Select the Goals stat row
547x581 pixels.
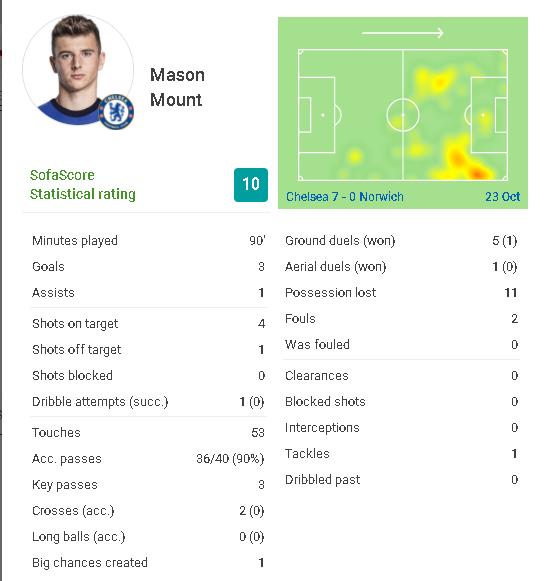click(148, 267)
